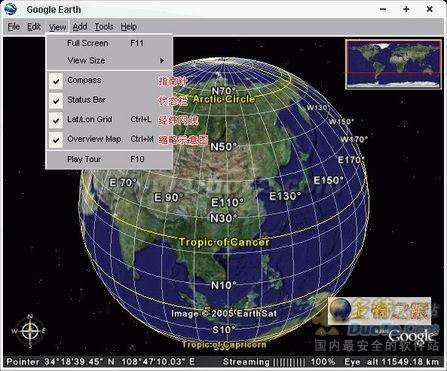Click the Arctic Circle label on globe
Screen dimensions: 447x371
pyautogui.click(x=224, y=99)
